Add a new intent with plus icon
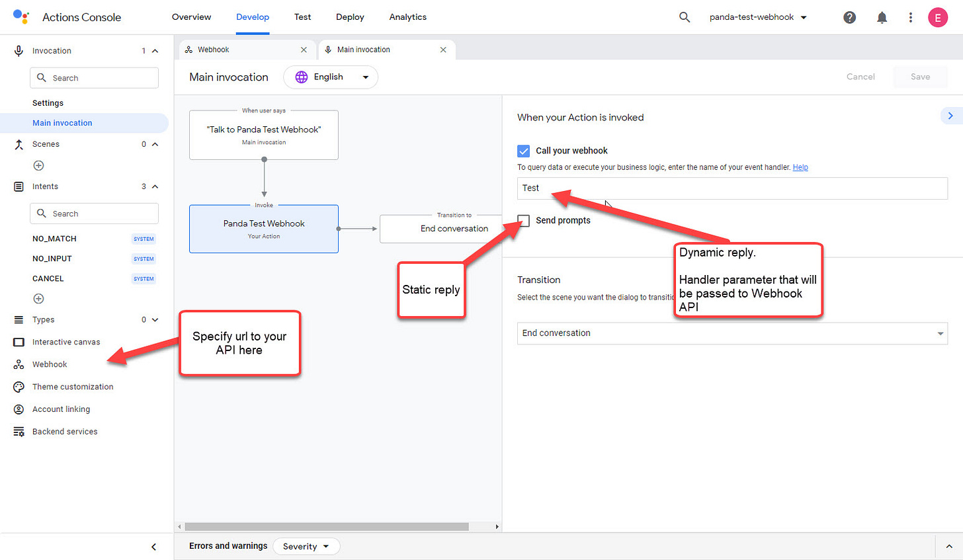Image resolution: width=963 pixels, height=560 pixels. tap(39, 299)
